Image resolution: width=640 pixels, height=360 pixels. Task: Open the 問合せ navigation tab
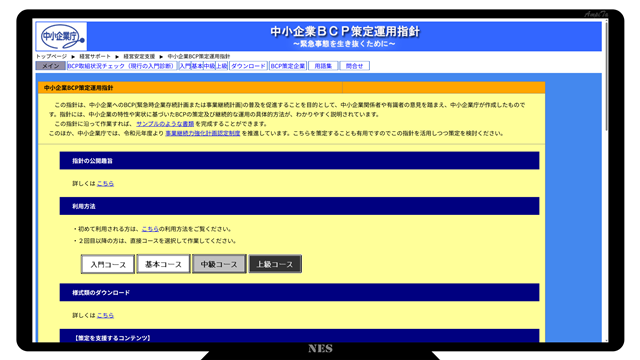coord(354,66)
